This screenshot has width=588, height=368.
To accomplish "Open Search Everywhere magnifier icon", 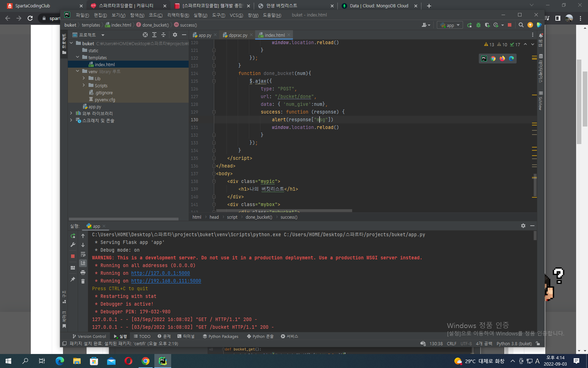I will click(521, 25).
